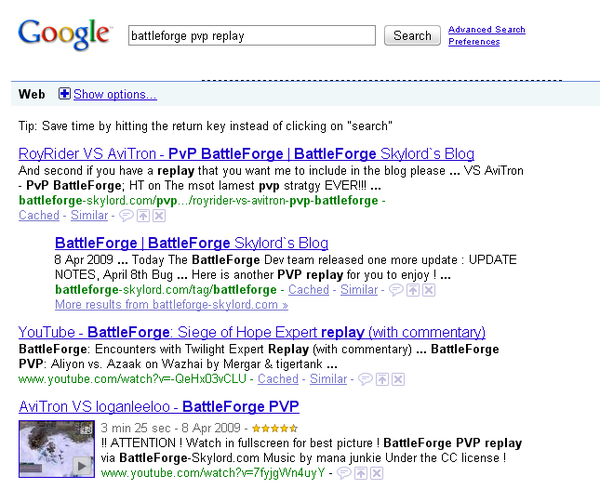Find pages Similar to Skylord's Blog tag page

(359, 290)
